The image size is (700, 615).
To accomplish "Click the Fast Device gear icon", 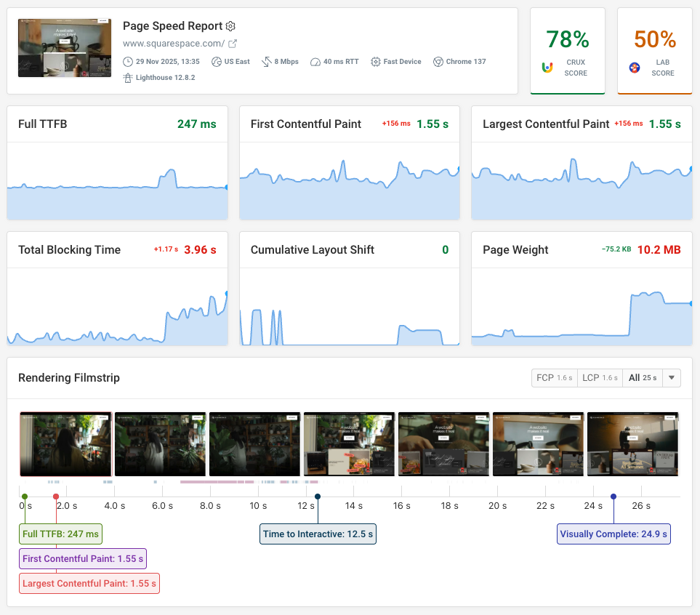I will (x=375, y=62).
